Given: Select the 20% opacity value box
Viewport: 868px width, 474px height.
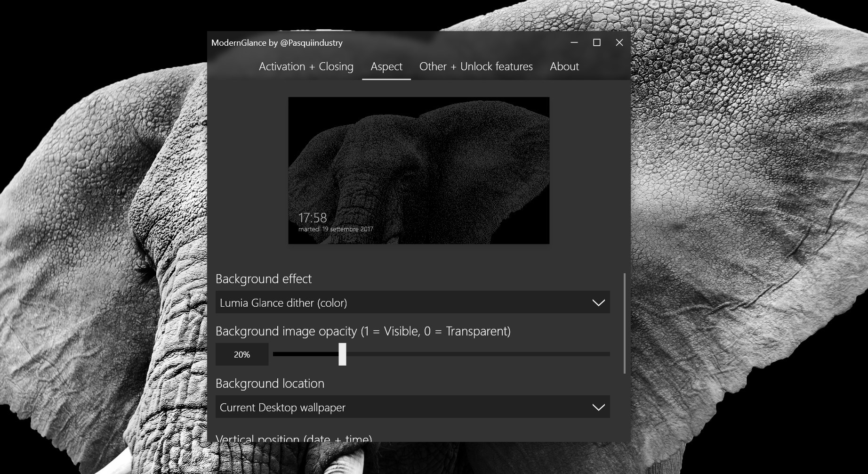Looking at the screenshot, I should click(x=242, y=354).
